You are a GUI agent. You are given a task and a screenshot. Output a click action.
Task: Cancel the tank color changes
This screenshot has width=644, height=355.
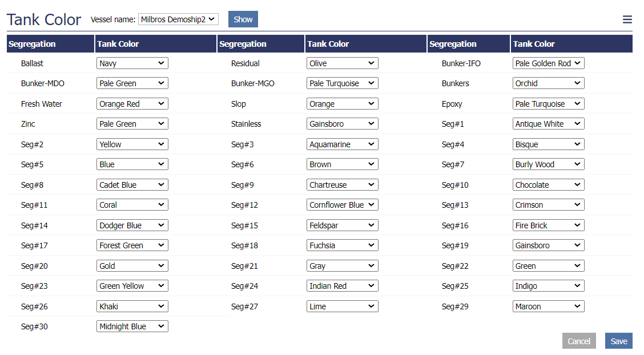pyautogui.click(x=578, y=341)
